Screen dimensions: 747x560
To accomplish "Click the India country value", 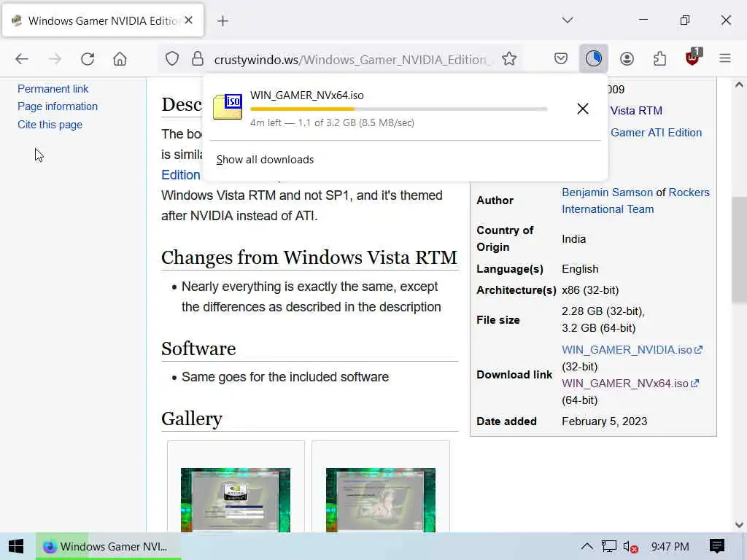I will pyautogui.click(x=573, y=239).
